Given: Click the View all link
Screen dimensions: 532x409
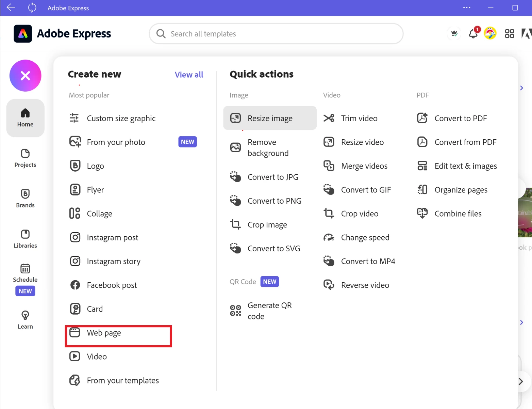Looking at the screenshot, I should pyautogui.click(x=189, y=75).
